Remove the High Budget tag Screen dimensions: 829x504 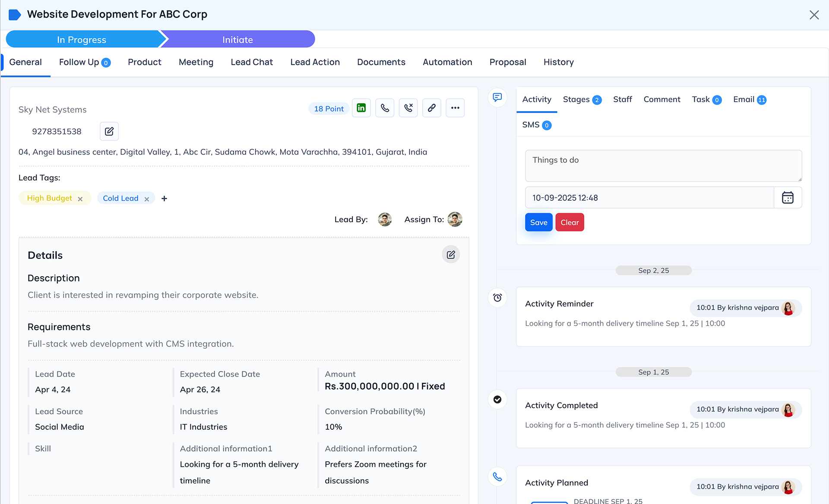click(80, 199)
